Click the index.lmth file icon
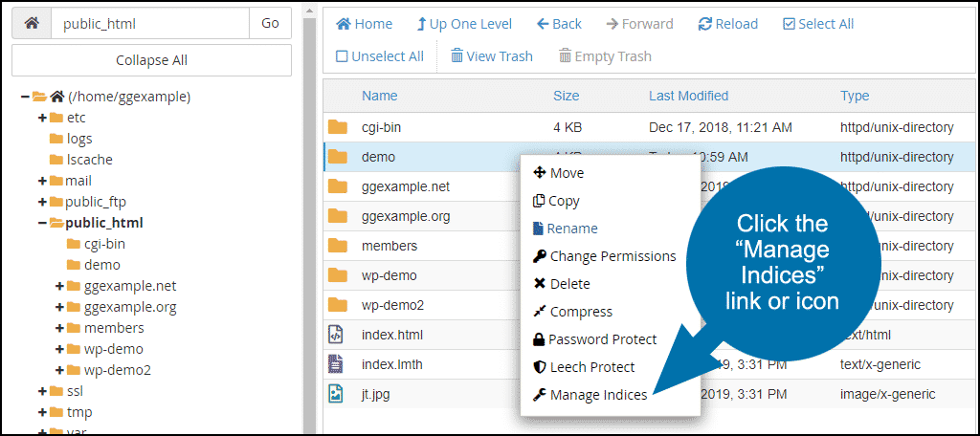This screenshot has width=980, height=436. click(x=336, y=364)
